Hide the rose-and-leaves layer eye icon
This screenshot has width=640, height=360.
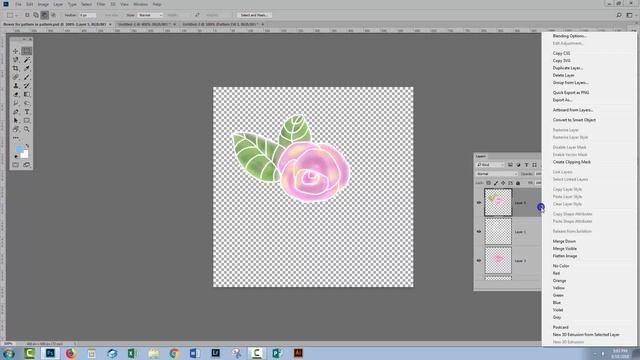(479, 202)
